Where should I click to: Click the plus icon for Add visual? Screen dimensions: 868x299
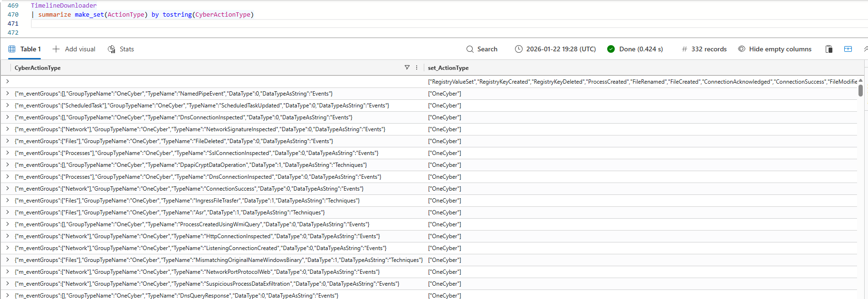pos(56,49)
